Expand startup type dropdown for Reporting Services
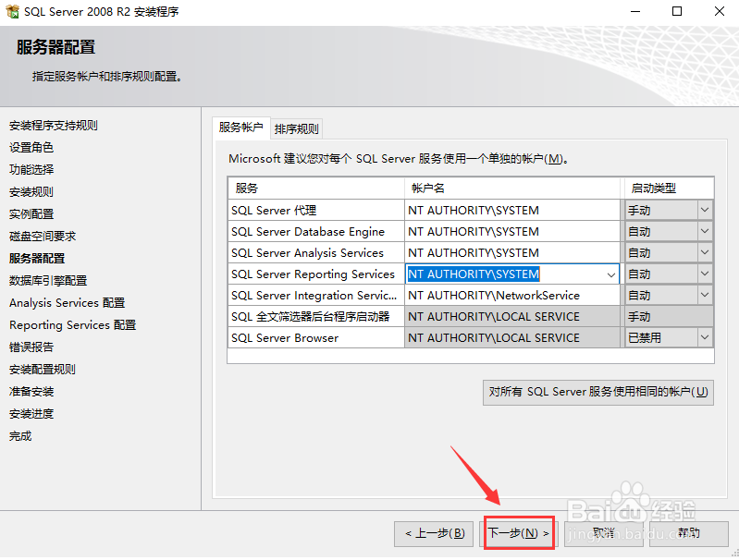Image resolution: width=739 pixels, height=560 pixels. 705,274
